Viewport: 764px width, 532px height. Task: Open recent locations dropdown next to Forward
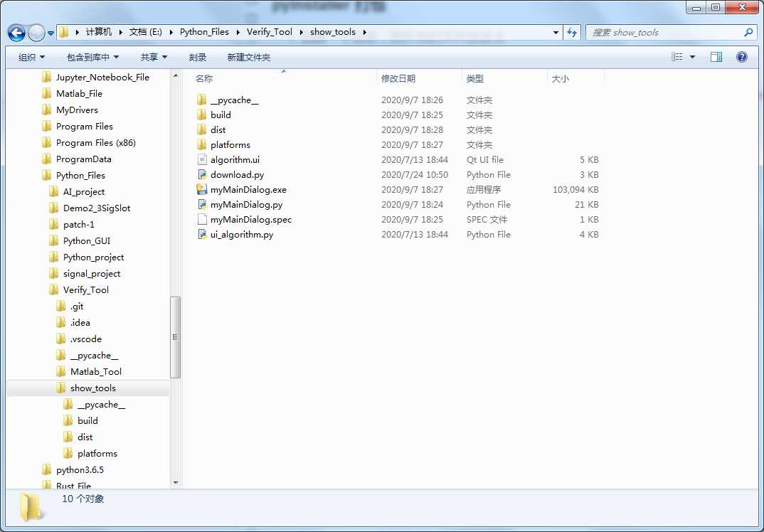pos(51,33)
